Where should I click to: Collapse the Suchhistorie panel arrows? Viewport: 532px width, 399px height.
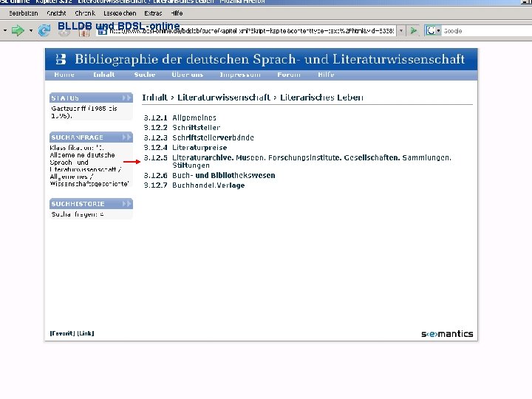point(126,204)
